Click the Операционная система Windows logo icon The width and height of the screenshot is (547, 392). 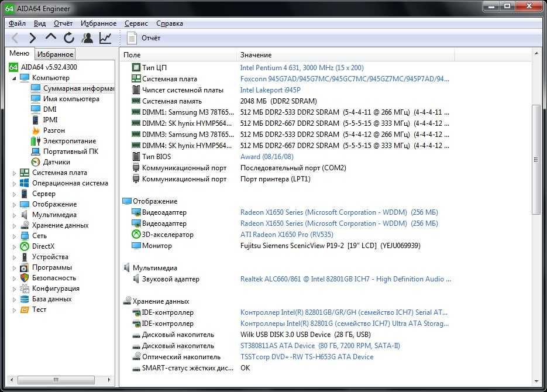pyautogui.click(x=25, y=183)
